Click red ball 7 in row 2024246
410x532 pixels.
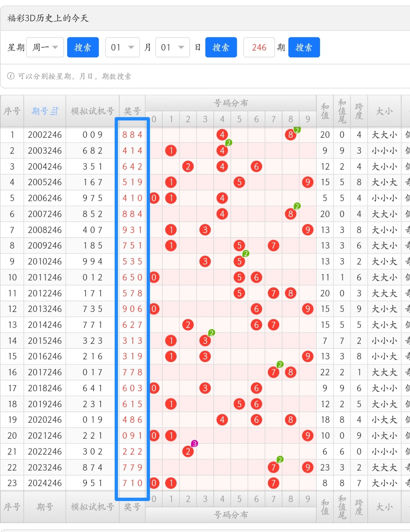(273, 483)
